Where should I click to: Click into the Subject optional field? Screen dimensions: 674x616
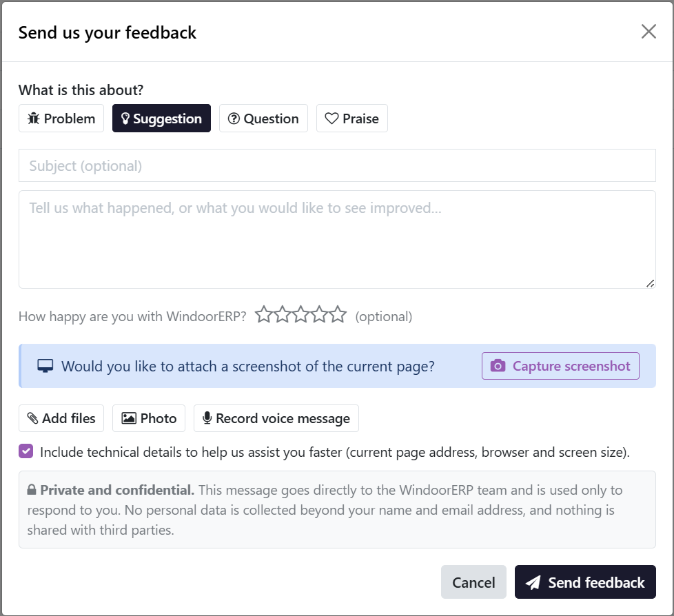pos(337,165)
